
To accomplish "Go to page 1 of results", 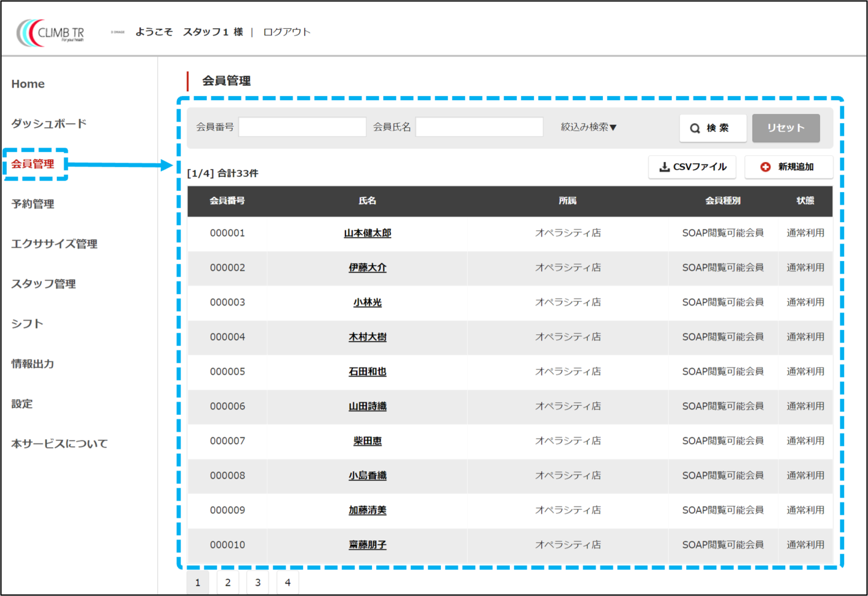I will click(x=198, y=583).
